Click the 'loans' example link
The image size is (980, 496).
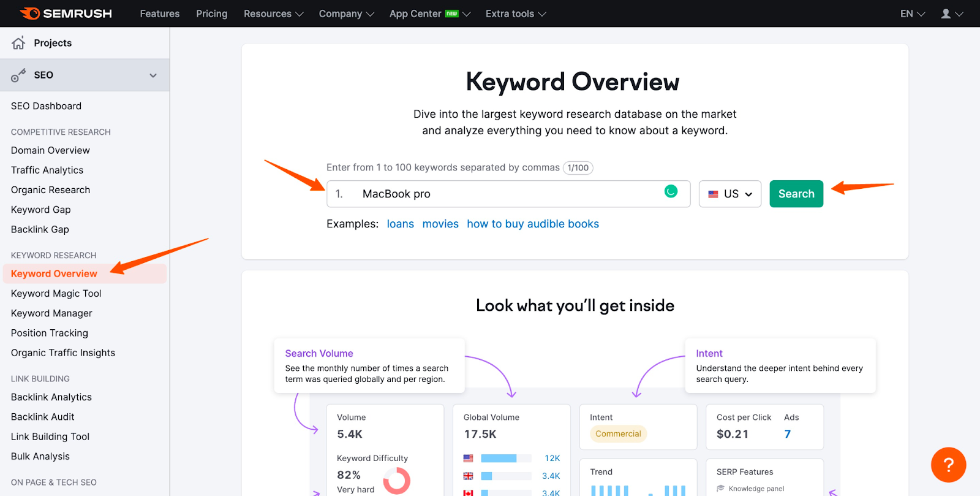pyautogui.click(x=401, y=224)
